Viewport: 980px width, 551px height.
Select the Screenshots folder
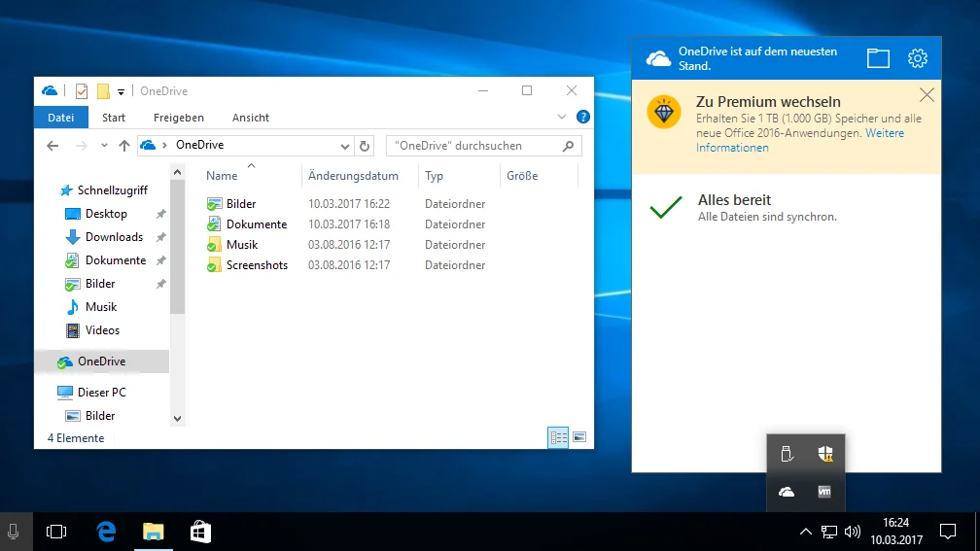257,265
